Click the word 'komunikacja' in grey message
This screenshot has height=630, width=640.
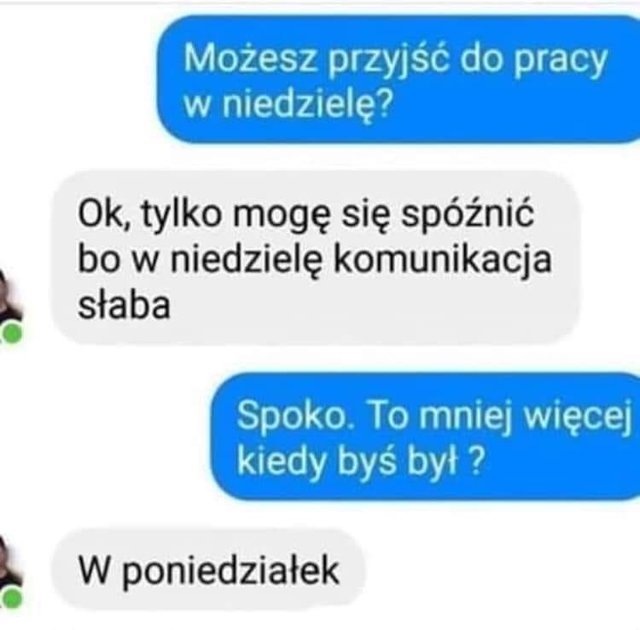(443, 260)
